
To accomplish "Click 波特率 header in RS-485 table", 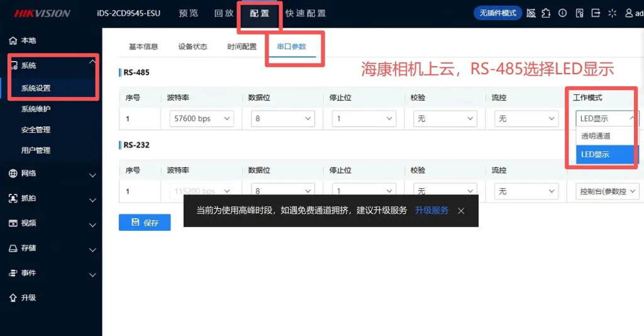I will point(178,98).
